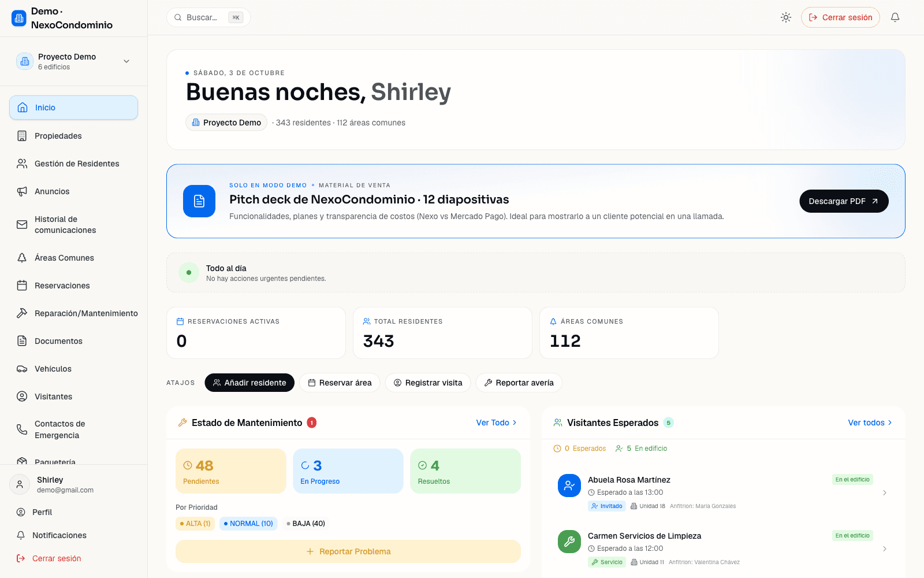
Task: Click the Visitantes person icon in sidebar
Action: pyautogui.click(x=22, y=397)
